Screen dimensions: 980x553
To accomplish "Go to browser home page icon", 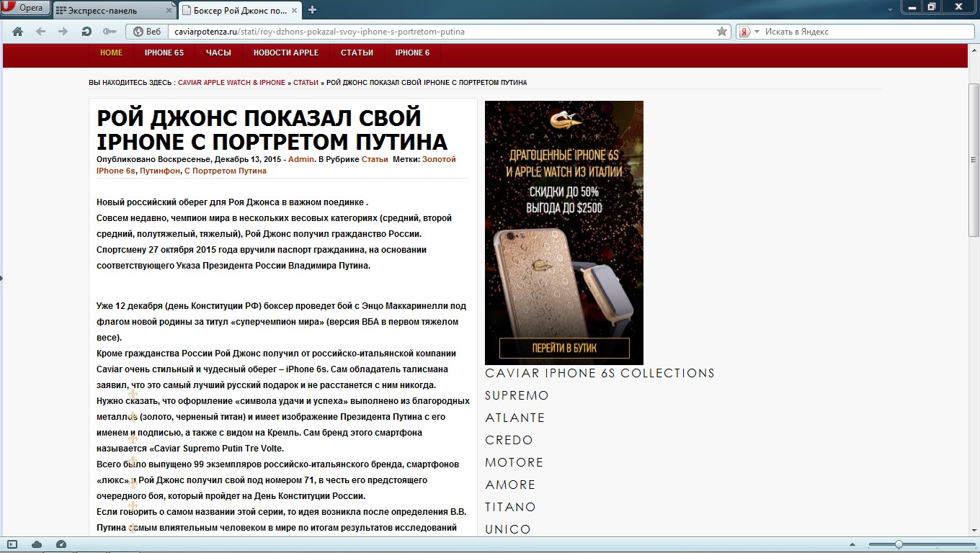I will 18,32.
